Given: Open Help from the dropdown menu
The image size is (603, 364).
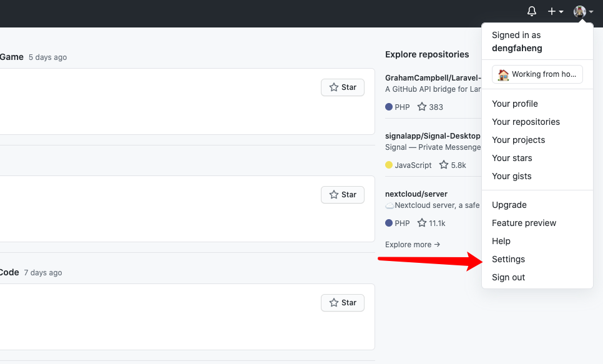Looking at the screenshot, I should [501, 241].
